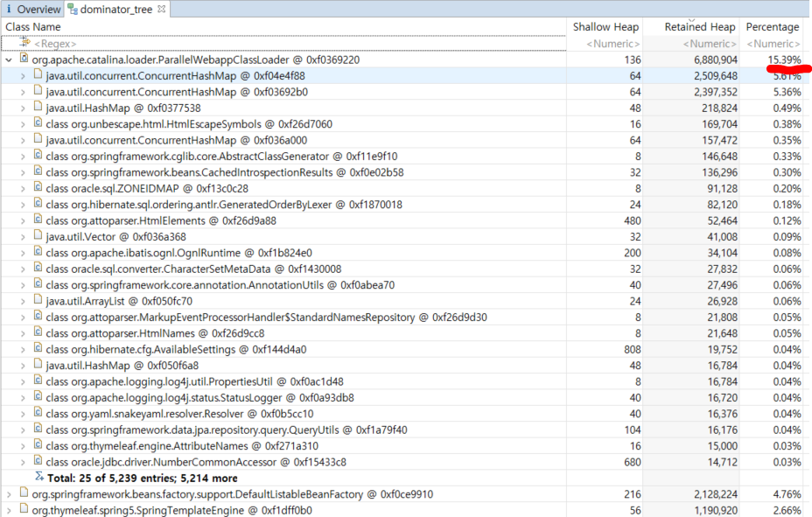This screenshot has height=517, width=812.
Task: Click class icon of attoparser.HtmlNames
Action: click(x=38, y=332)
